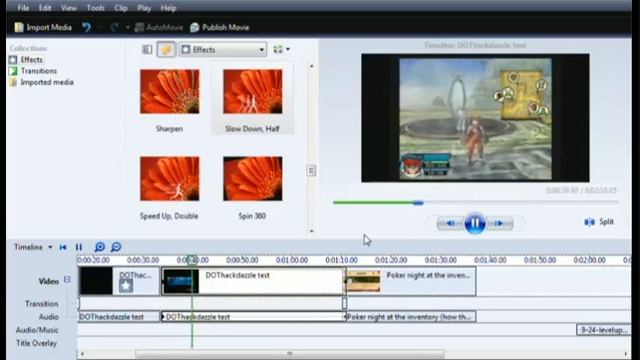Select the Sharpen effect thumbnail
The image size is (640, 360).
click(x=169, y=91)
